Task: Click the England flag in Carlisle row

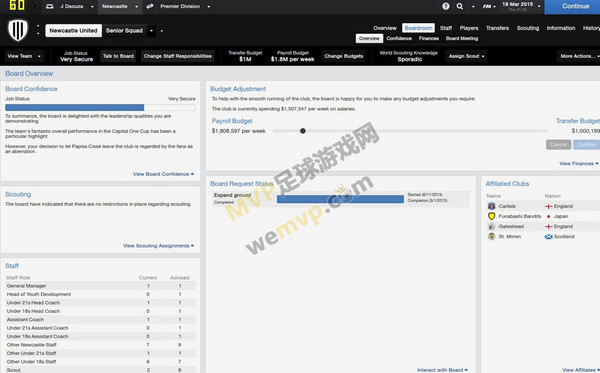Action: point(548,206)
